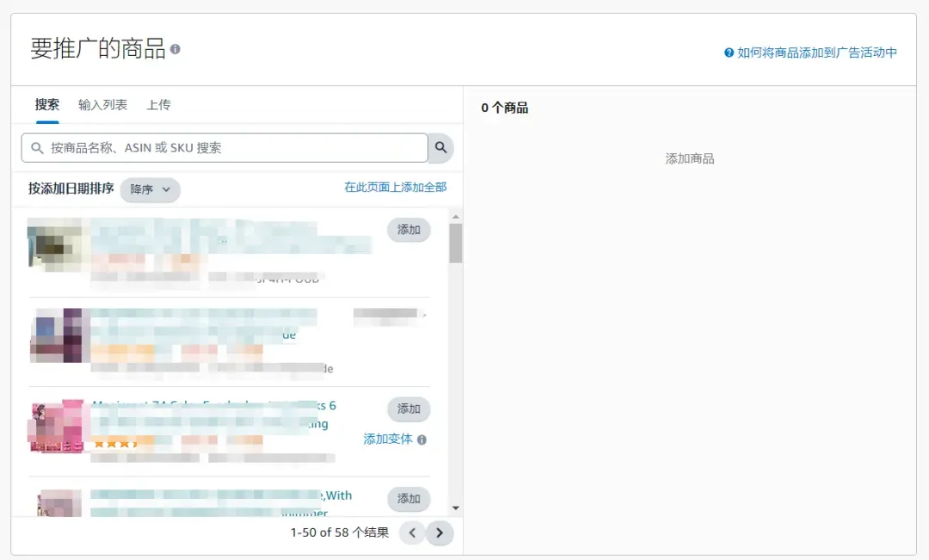Click 添加 button for the pink-image product

coord(409,409)
